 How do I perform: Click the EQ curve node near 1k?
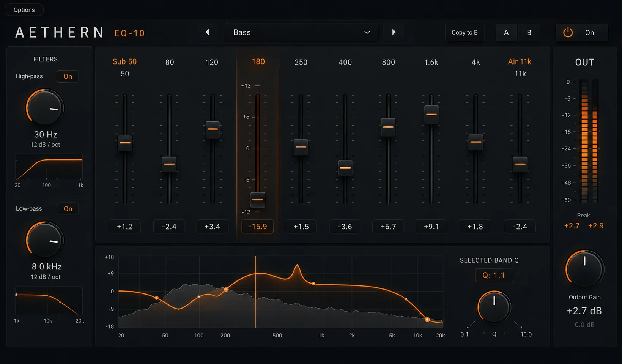point(313,284)
